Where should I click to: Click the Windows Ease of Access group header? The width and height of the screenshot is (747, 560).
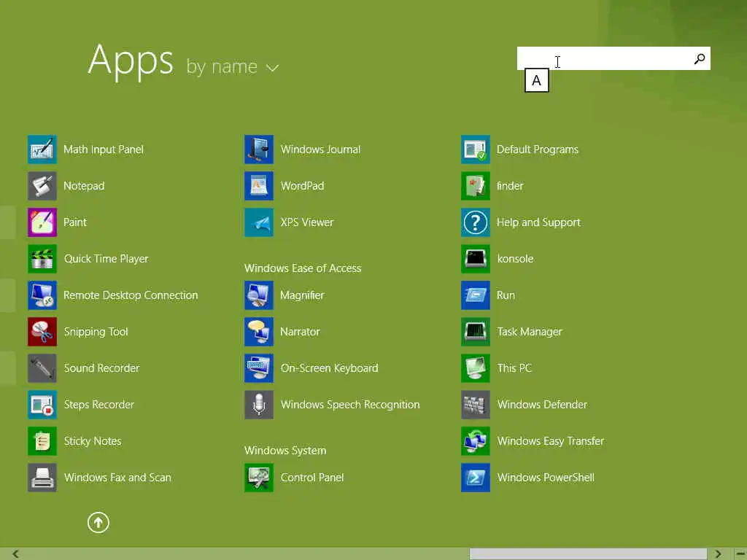click(303, 268)
